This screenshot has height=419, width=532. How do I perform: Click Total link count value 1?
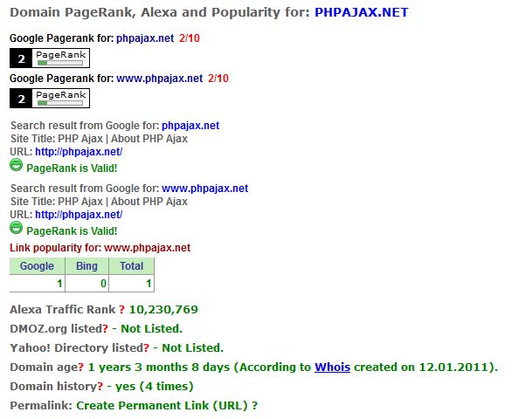[149, 284]
